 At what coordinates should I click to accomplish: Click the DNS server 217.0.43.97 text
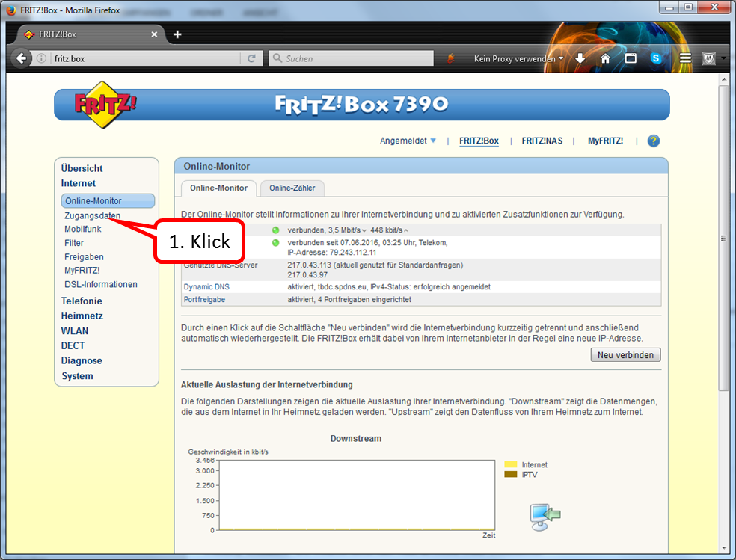click(x=307, y=275)
